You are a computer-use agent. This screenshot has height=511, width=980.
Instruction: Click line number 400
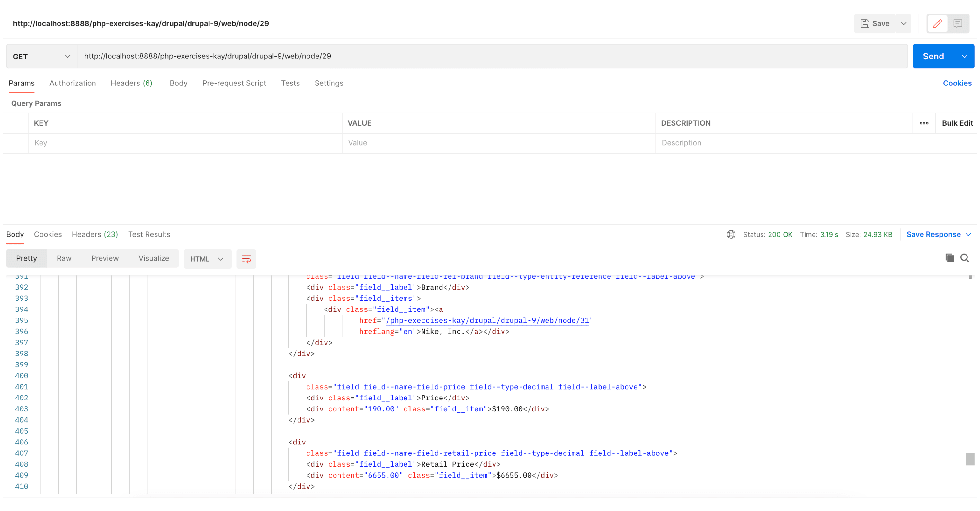[21, 376]
